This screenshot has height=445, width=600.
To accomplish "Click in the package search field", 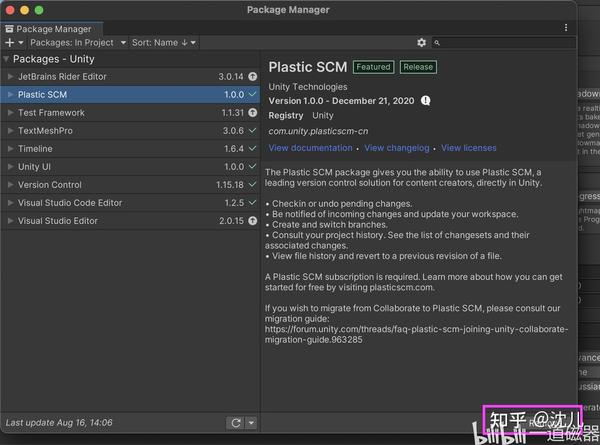I will point(504,42).
